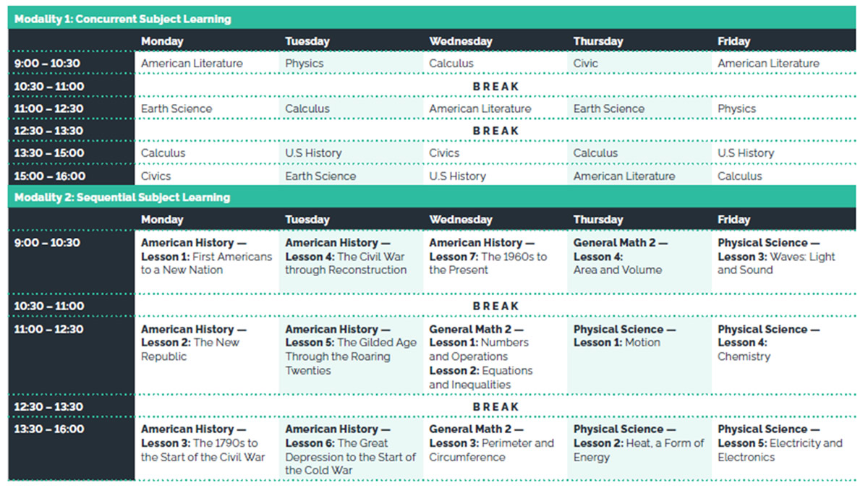The height and width of the screenshot is (488, 868).
Task: Click the Monday column header in Modality 1
Action: 162,41
